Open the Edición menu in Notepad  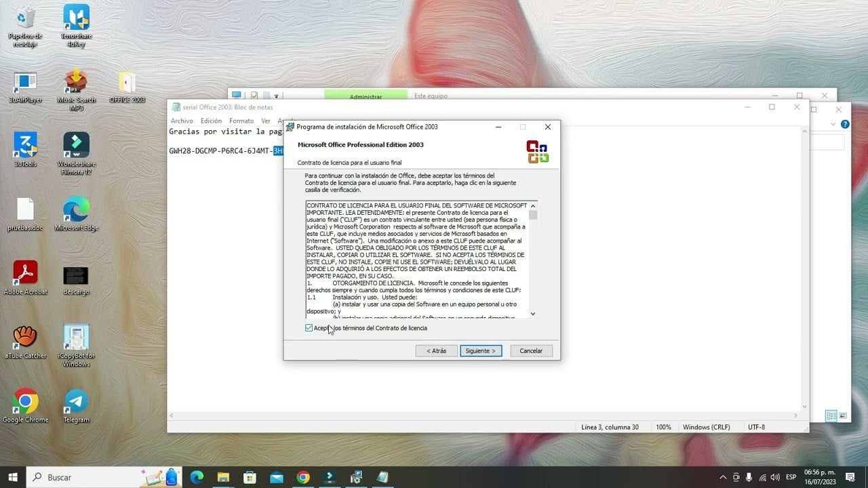(x=211, y=121)
